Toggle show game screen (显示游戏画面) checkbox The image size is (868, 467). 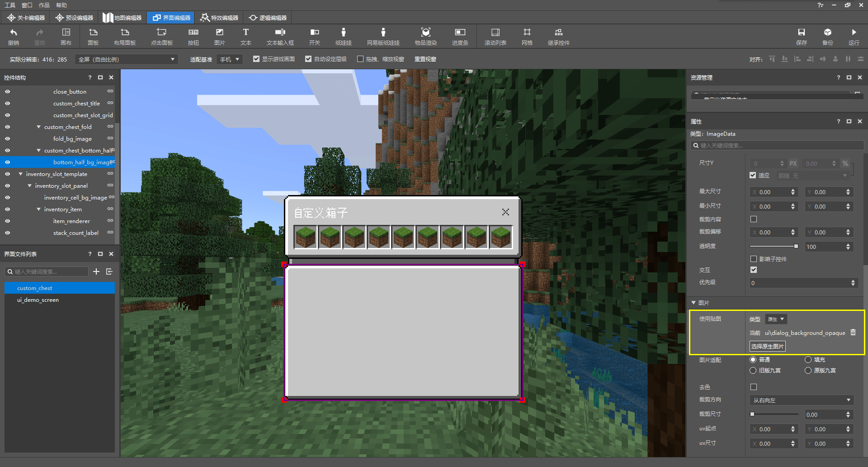256,59
